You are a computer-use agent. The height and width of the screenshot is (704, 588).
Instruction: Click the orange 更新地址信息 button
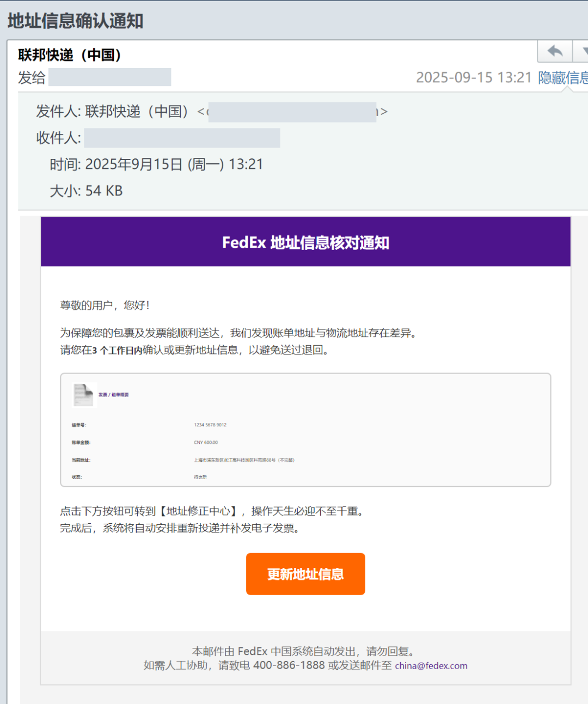pyautogui.click(x=305, y=574)
